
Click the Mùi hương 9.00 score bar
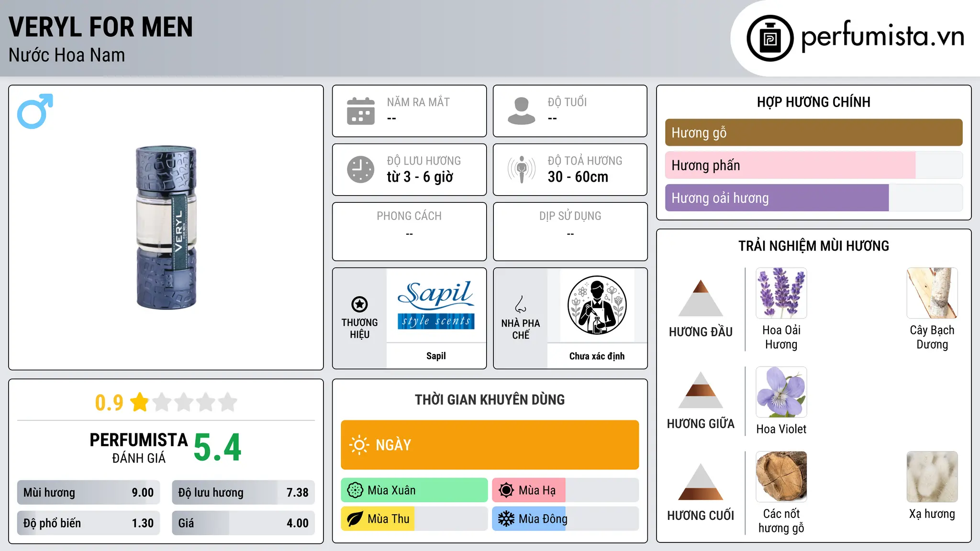[x=89, y=493]
